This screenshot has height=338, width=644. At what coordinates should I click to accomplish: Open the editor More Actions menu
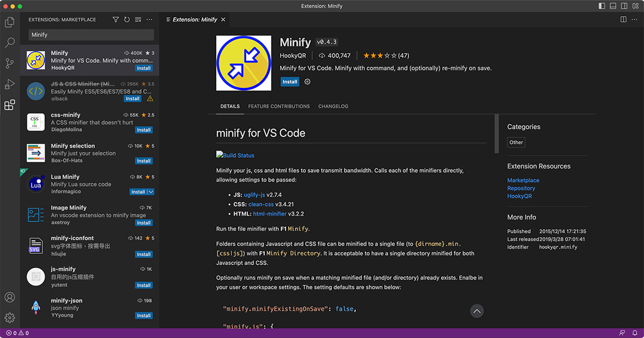click(x=635, y=19)
